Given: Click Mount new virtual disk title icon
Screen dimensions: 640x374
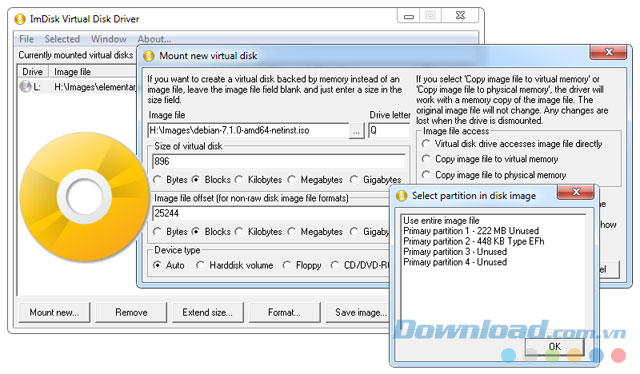Looking at the screenshot, I should tap(149, 56).
